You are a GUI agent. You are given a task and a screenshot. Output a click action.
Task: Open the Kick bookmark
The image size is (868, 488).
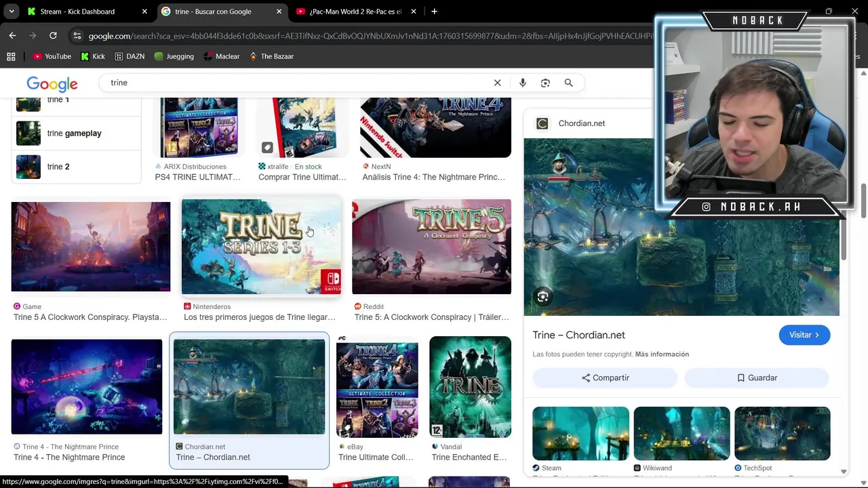click(x=93, y=56)
